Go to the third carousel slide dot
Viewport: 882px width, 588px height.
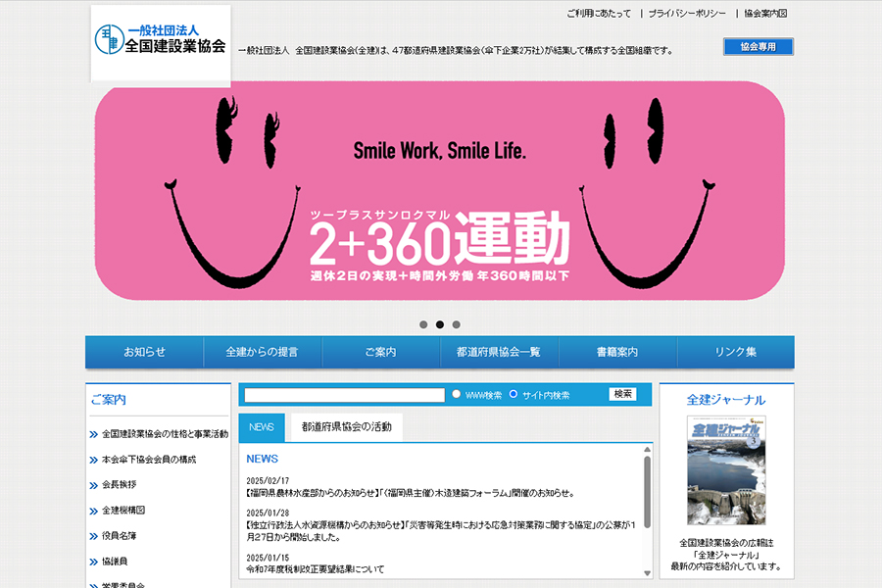click(457, 324)
